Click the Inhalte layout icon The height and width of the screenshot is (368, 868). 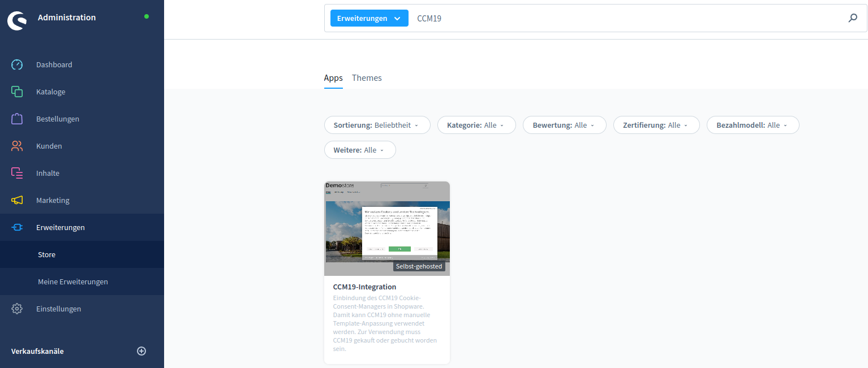17,173
